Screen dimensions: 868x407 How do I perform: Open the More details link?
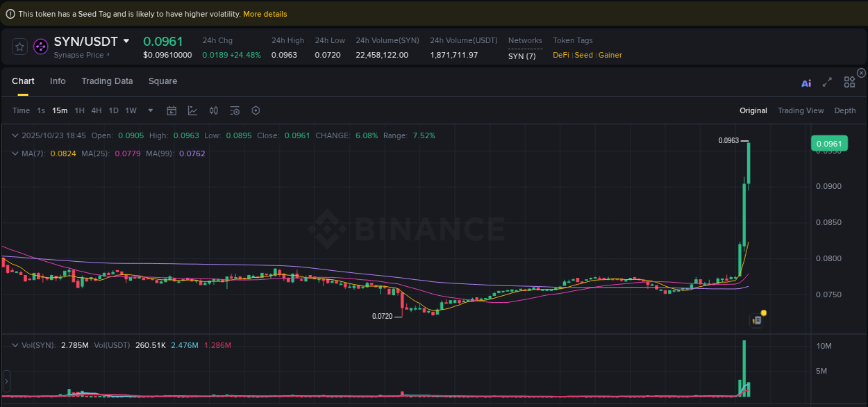pos(265,13)
